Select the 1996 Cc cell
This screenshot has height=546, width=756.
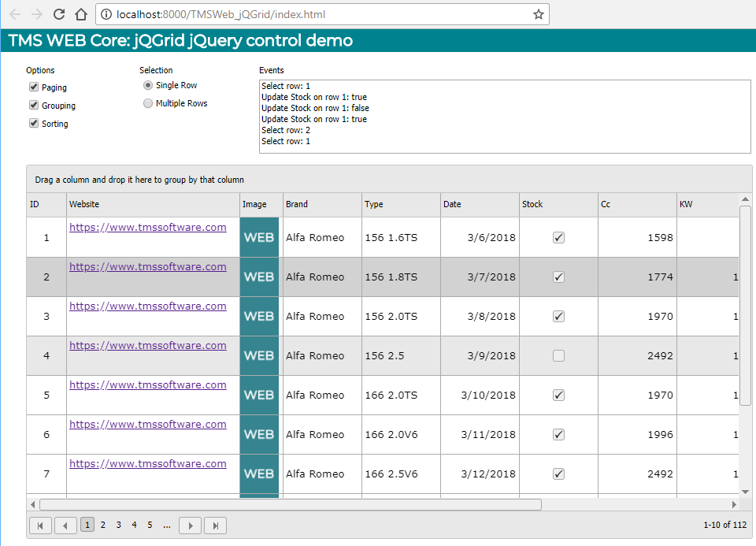[x=637, y=435]
